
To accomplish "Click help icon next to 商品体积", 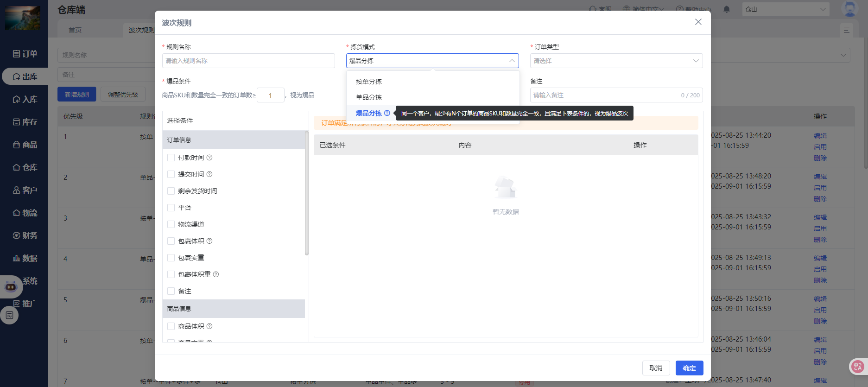I will [209, 326].
